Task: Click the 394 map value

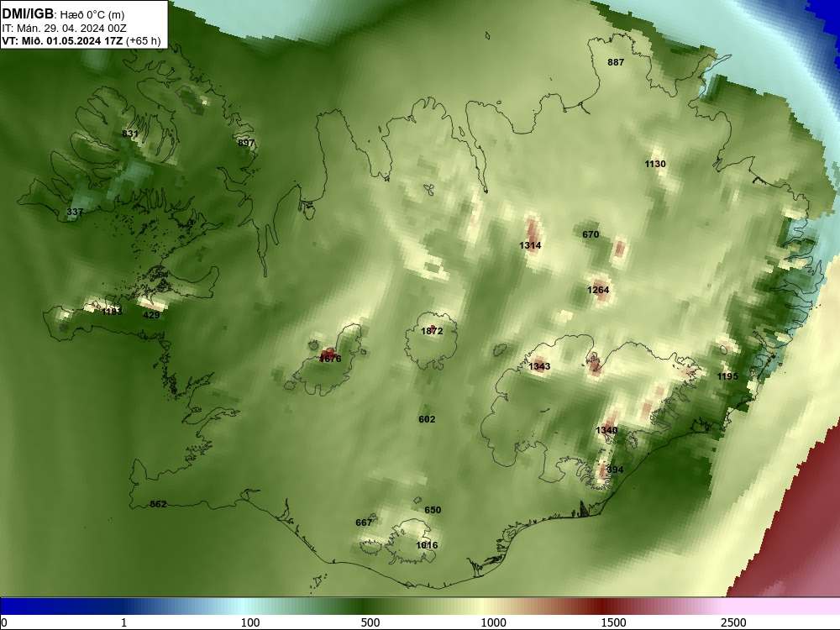Action: 615,470
